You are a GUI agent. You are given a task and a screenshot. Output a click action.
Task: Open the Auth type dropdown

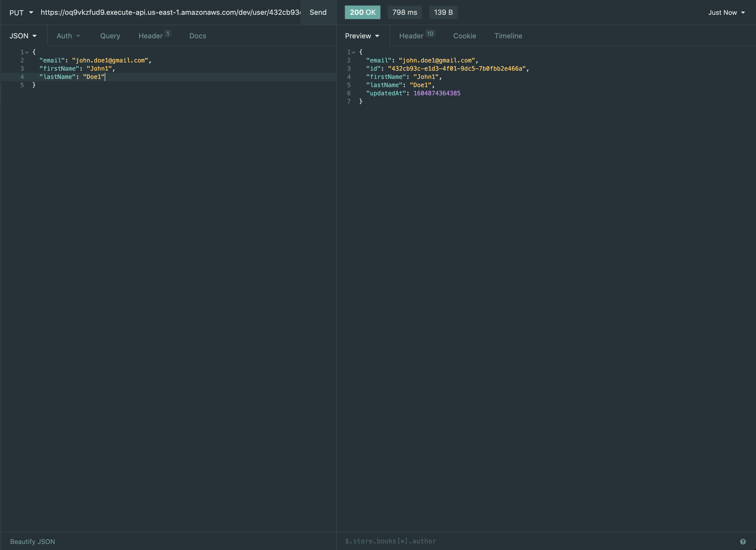point(68,36)
